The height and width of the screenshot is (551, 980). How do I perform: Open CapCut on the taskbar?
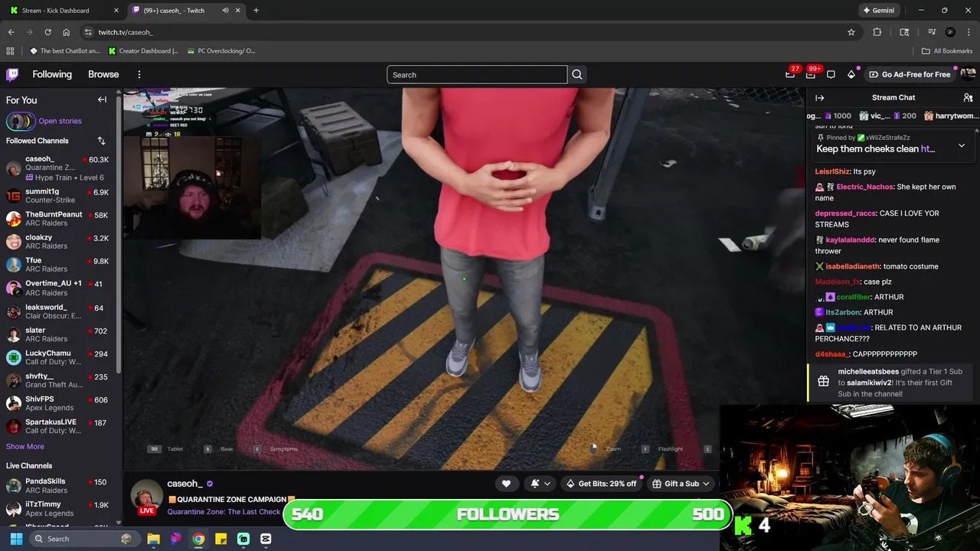pos(266,539)
